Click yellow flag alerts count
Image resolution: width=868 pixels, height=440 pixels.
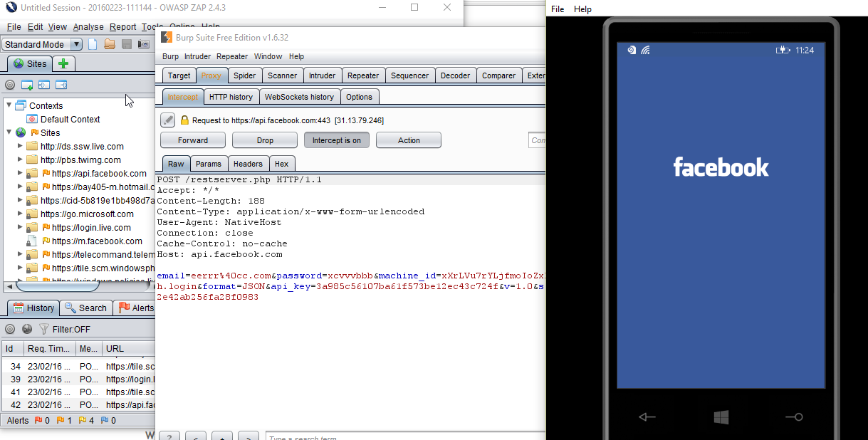point(86,421)
